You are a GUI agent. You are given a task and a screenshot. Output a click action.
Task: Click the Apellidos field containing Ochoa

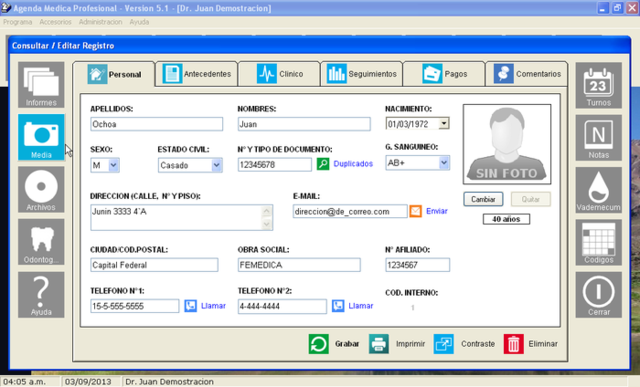click(157, 124)
